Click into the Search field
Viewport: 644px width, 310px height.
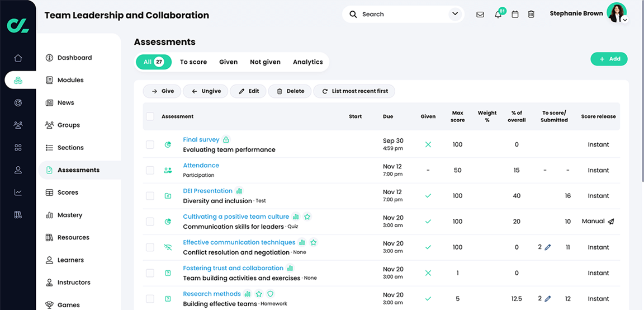[x=402, y=15]
